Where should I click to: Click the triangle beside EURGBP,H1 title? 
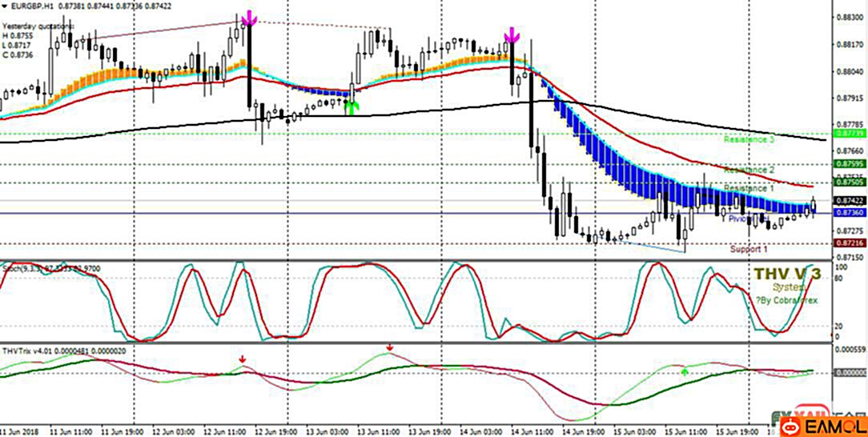tap(6, 6)
